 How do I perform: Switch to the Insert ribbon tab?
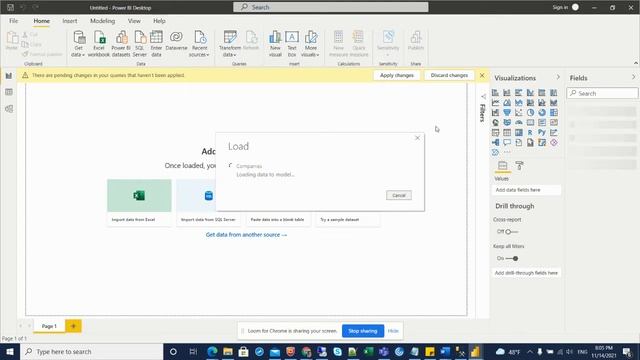[70, 21]
